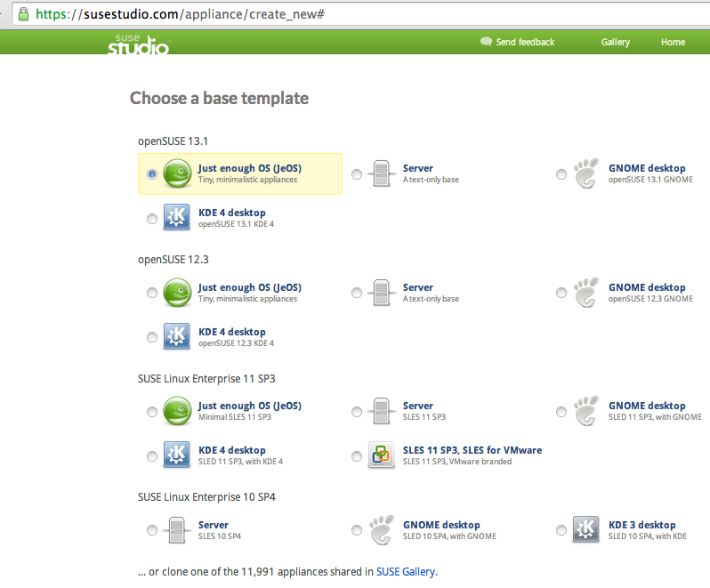Image resolution: width=710 pixels, height=588 pixels.
Task: Click the 'SUSE Linux Enterprise 10 SP4' section label
Action: (206, 497)
